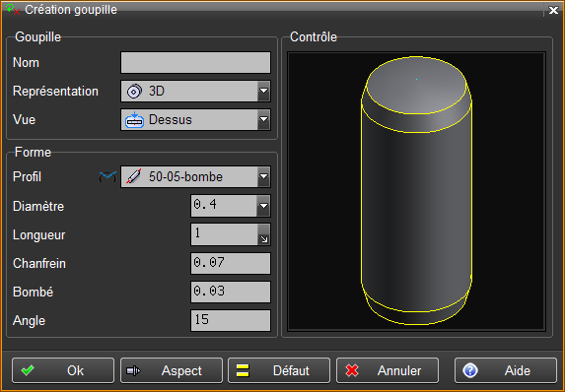The width and height of the screenshot is (565, 392).
Task: Click the Bombé value field
Action: (x=231, y=292)
